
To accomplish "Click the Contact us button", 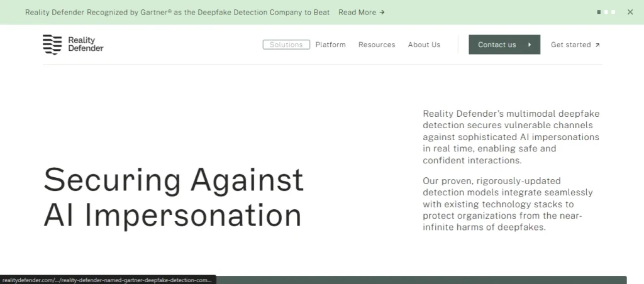I will 504,45.
